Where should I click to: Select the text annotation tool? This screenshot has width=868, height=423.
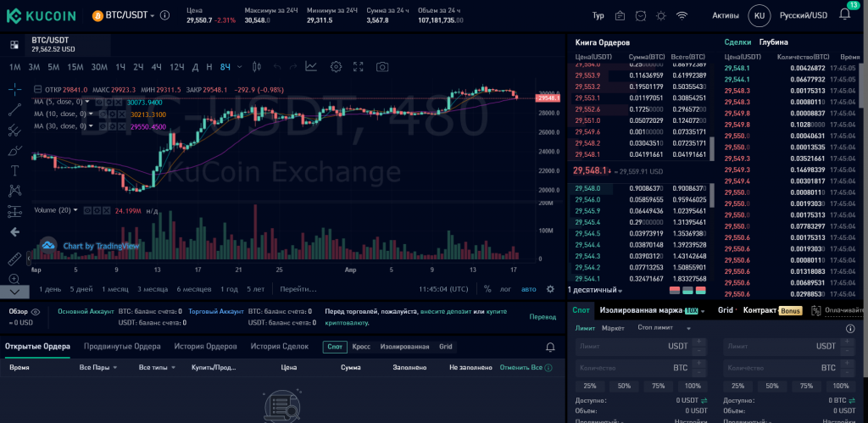[15, 170]
